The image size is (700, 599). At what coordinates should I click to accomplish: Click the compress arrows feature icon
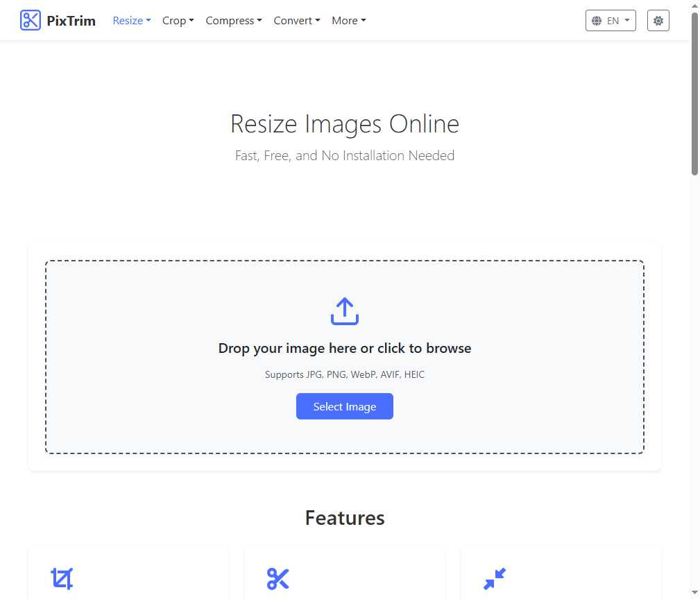point(495,578)
